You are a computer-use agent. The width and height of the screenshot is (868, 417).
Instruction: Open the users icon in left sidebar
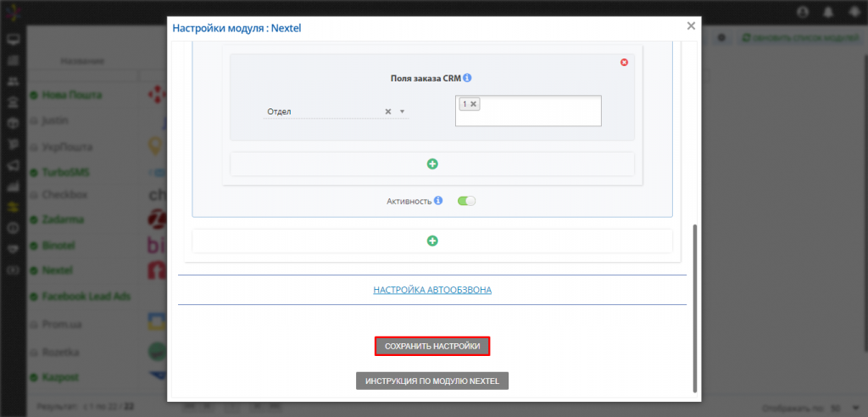coord(13,81)
